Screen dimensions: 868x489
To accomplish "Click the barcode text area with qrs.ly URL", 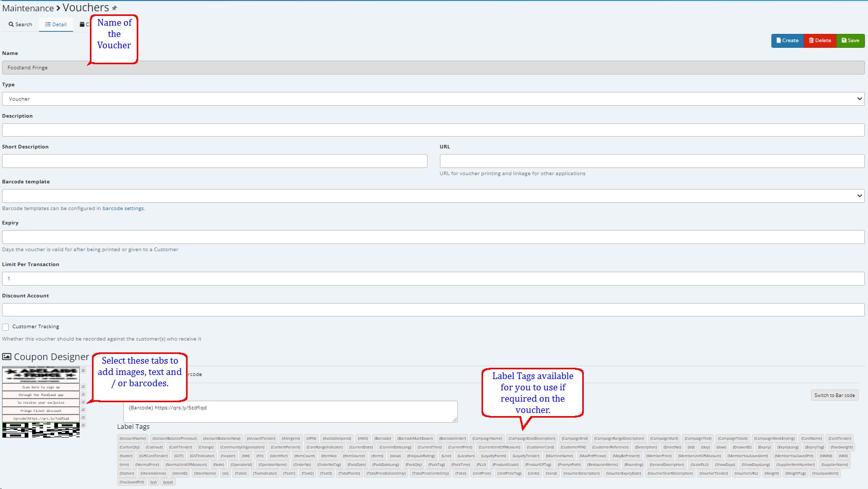I will tap(290, 411).
